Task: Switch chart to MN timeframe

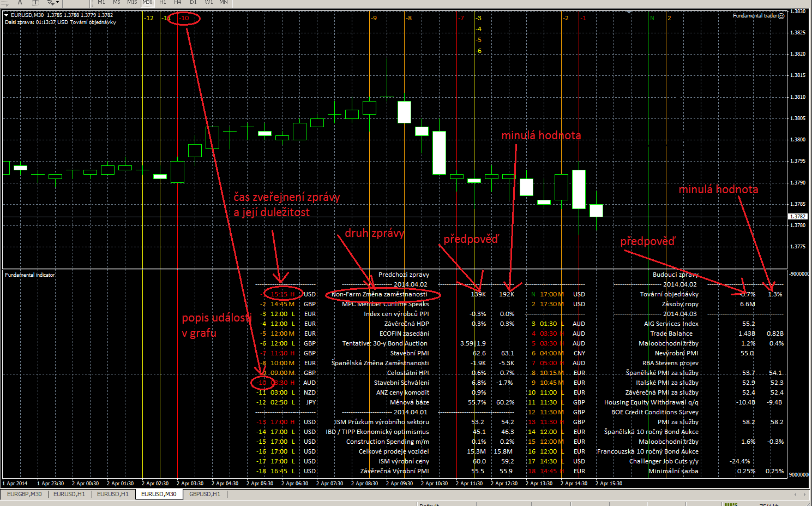Action: coord(224,3)
